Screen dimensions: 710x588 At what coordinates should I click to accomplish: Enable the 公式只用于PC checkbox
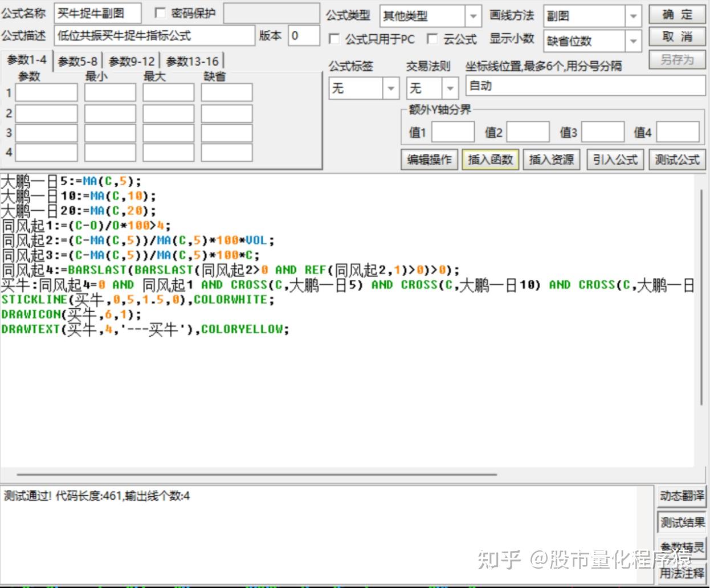pyautogui.click(x=334, y=39)
